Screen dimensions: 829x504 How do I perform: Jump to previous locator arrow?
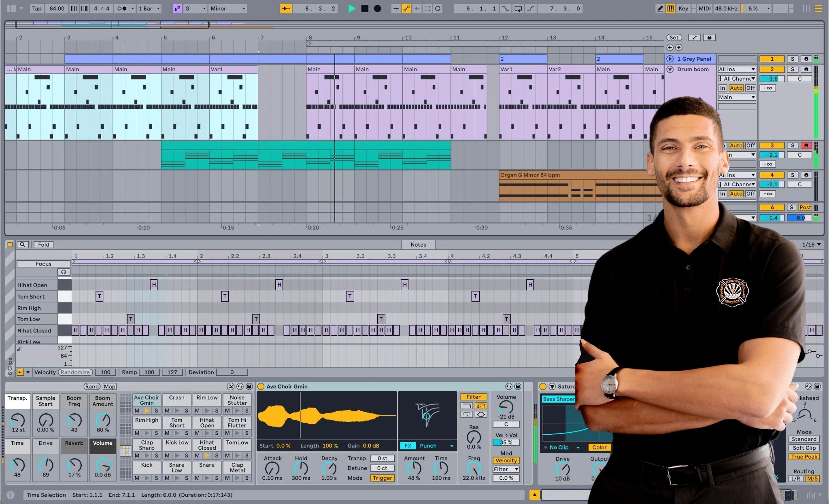click(670, 47)
